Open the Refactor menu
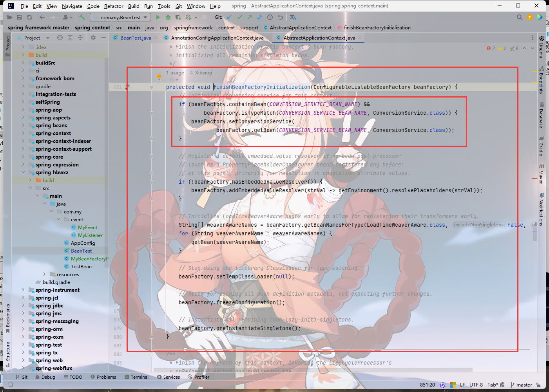Image resolution: width=549 pixels, height=392 pixels. (114, 6)
